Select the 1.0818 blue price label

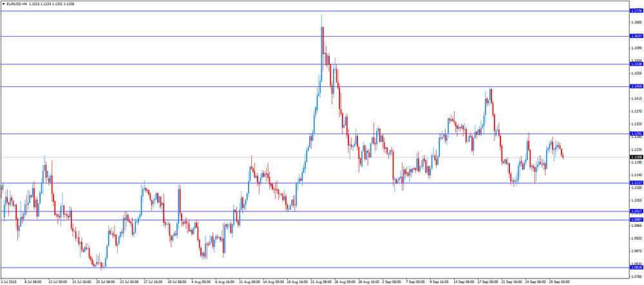pyautogui.click(x=636, y=268)
